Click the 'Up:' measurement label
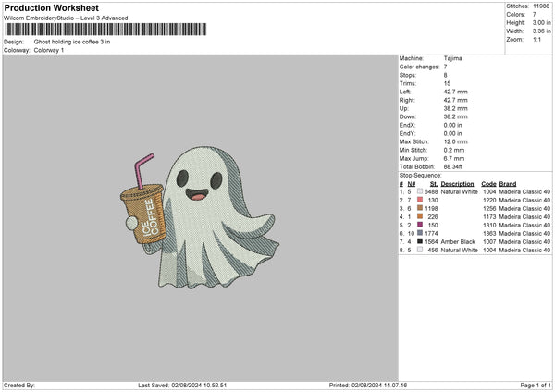This screenshot has height=392, width=555. click(x=404, y=108)
